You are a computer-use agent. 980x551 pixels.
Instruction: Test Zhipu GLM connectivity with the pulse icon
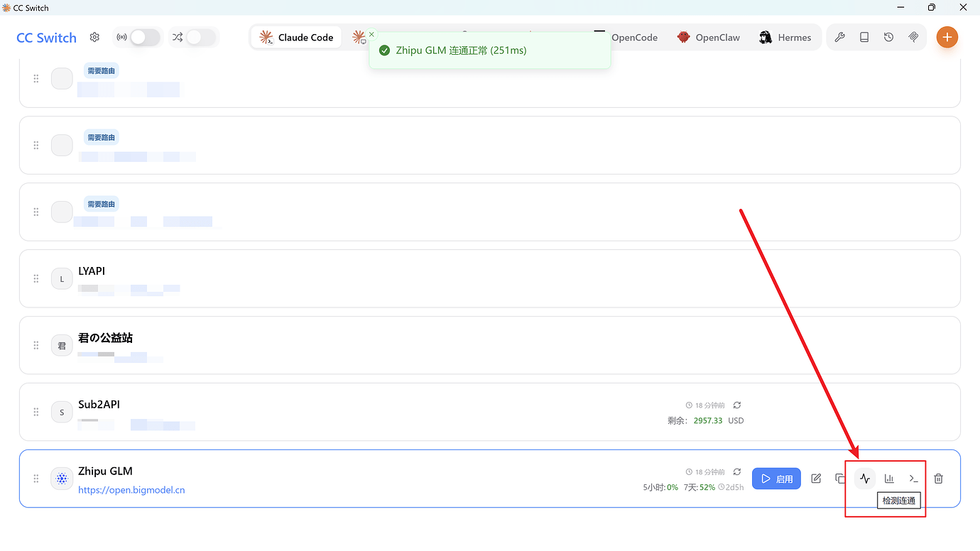[x=864, y=479]
